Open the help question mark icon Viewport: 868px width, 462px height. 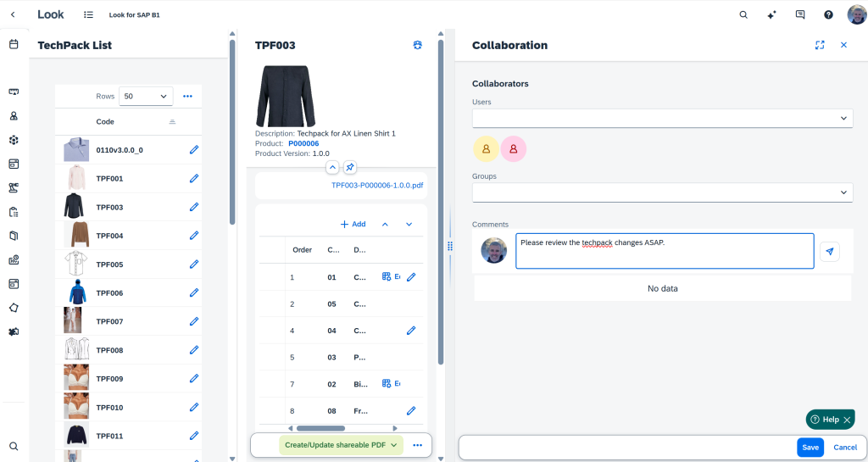pos(828,14)
